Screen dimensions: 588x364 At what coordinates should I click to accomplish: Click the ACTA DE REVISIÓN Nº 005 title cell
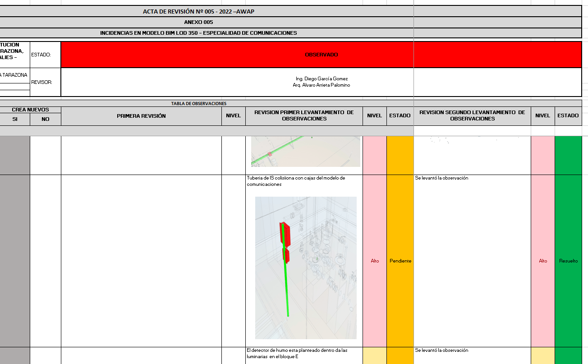[x=198, y=11]
